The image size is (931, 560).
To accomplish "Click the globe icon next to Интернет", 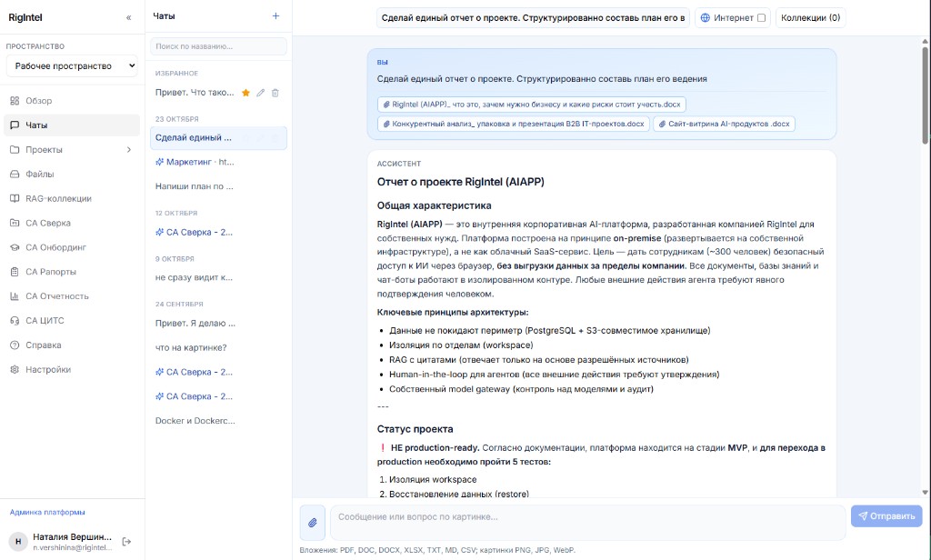I will click(706, 18).
